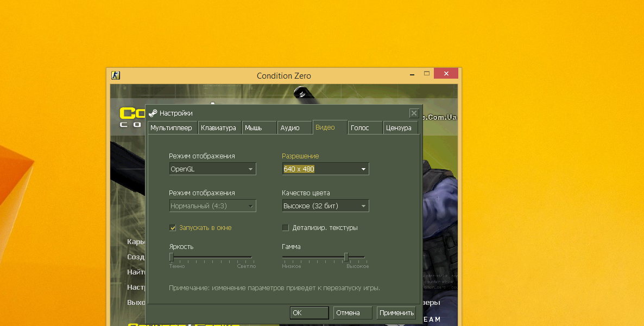Open the Высокое (32 бит) color quality dropdown
Viewport: 644px width, 326px height.
tap(325, 206)
